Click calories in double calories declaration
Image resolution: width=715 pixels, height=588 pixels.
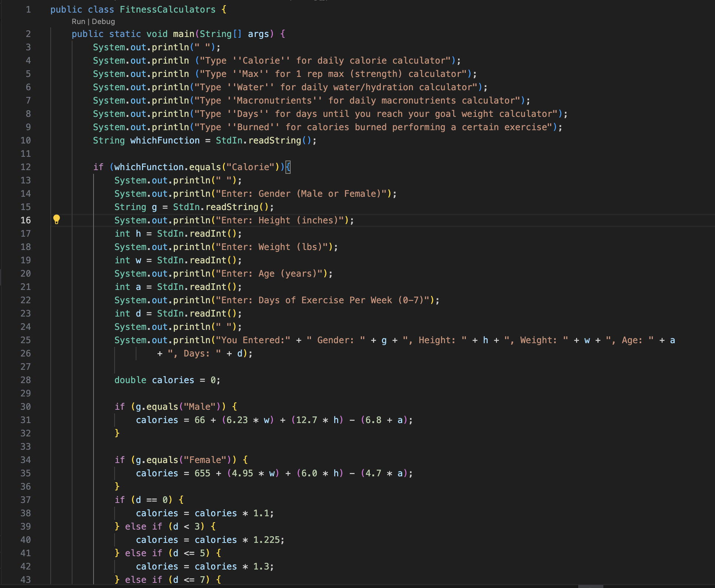click(173, 380)
